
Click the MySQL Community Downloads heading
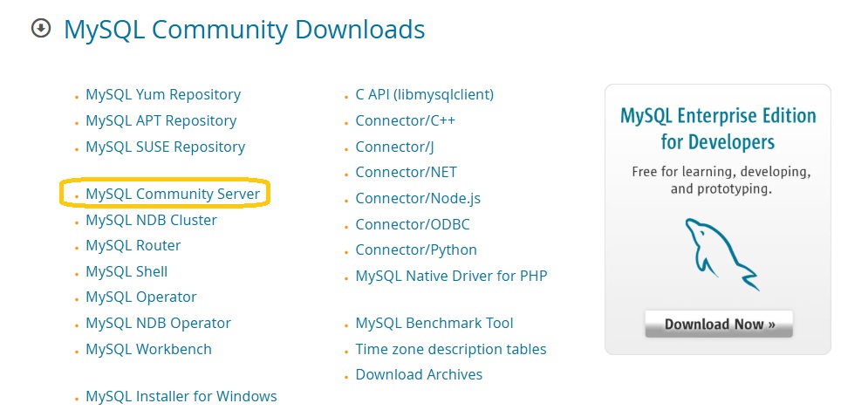tap(244, 29)
